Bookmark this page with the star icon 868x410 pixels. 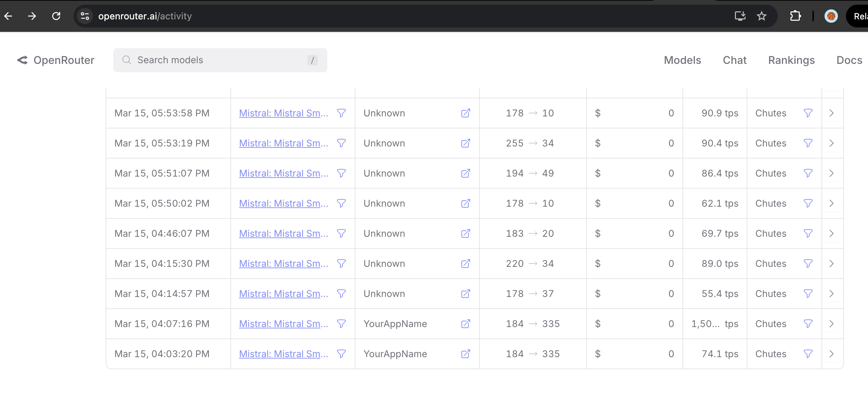point(762,16)
